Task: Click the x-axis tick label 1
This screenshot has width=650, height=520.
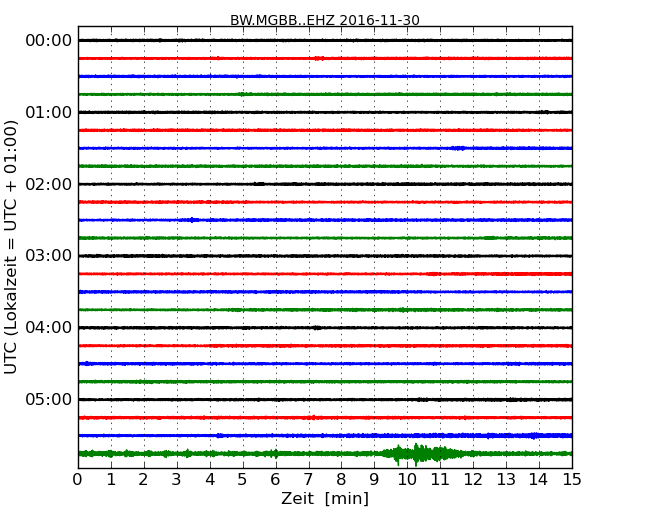Action: point(111,479)
